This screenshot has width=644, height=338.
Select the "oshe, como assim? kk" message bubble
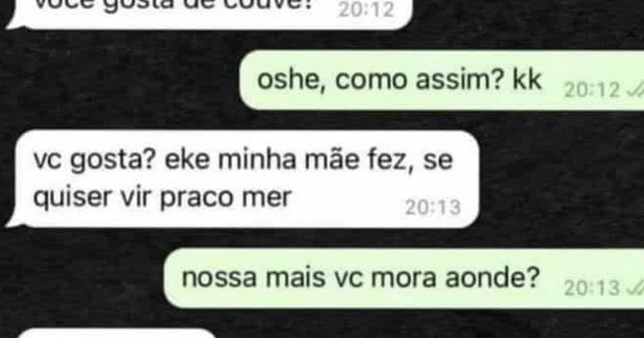pos(442,80)
